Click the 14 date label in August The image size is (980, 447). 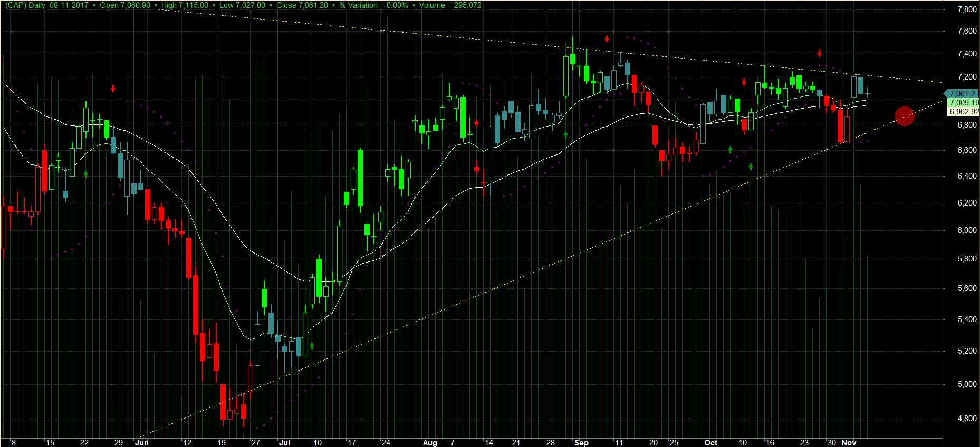tap(489, 443)
